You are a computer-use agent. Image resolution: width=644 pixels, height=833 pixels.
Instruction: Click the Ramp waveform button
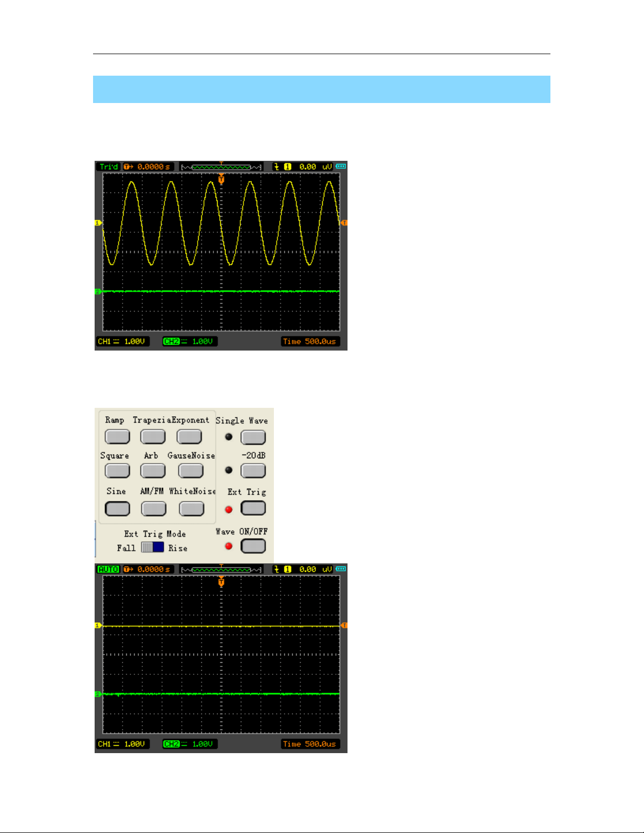click(117, 437)
